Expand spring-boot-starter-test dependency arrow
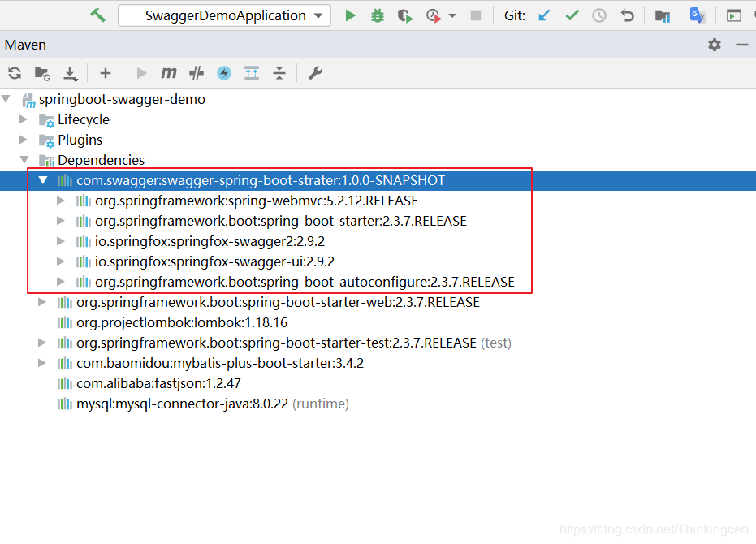This screenshot has height=544, width=756. tap(42, 343)
